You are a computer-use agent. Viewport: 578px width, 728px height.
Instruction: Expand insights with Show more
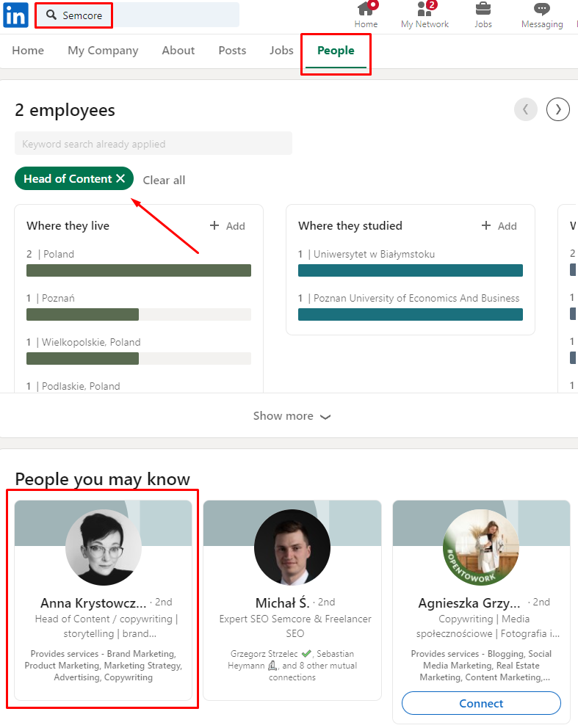click(x=292, y=416)
